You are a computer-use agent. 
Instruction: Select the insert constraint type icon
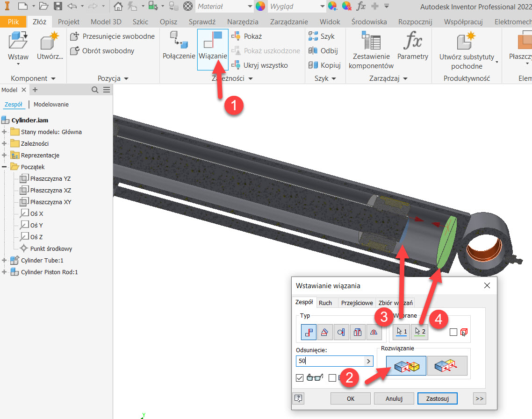point(358,332)
